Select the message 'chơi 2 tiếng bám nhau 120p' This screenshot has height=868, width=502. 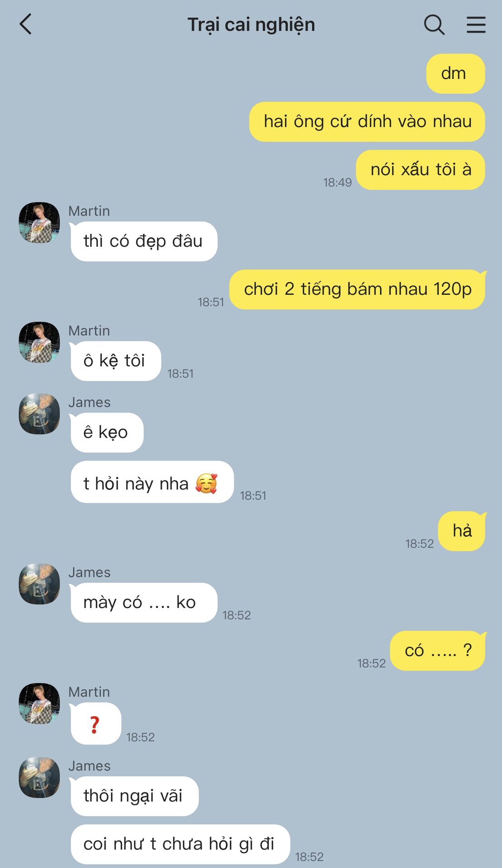[x=357, y=289]
